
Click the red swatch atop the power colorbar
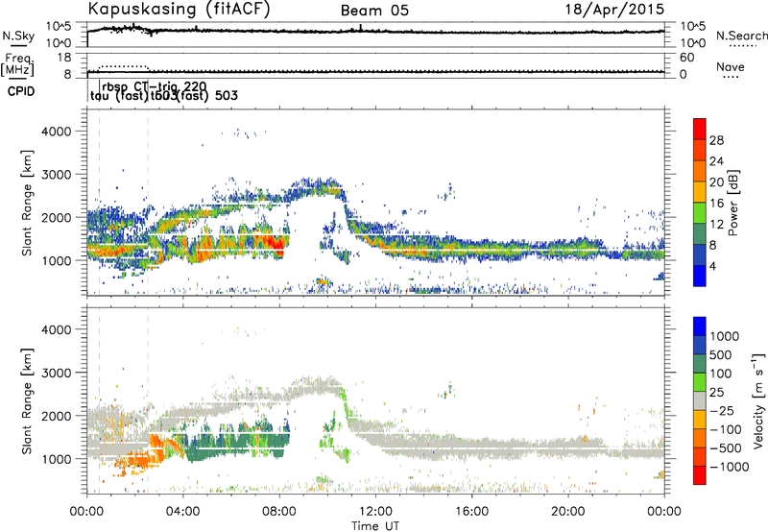point(700,129)
